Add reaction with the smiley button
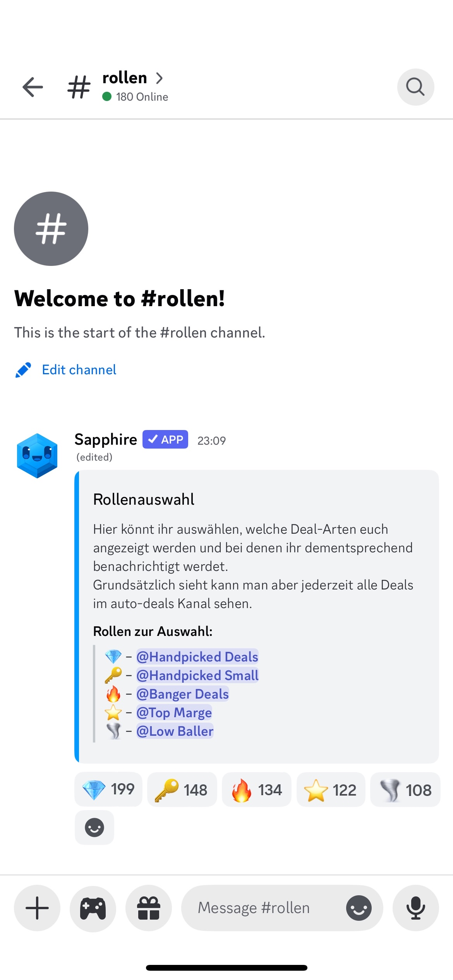 point(94,828)
